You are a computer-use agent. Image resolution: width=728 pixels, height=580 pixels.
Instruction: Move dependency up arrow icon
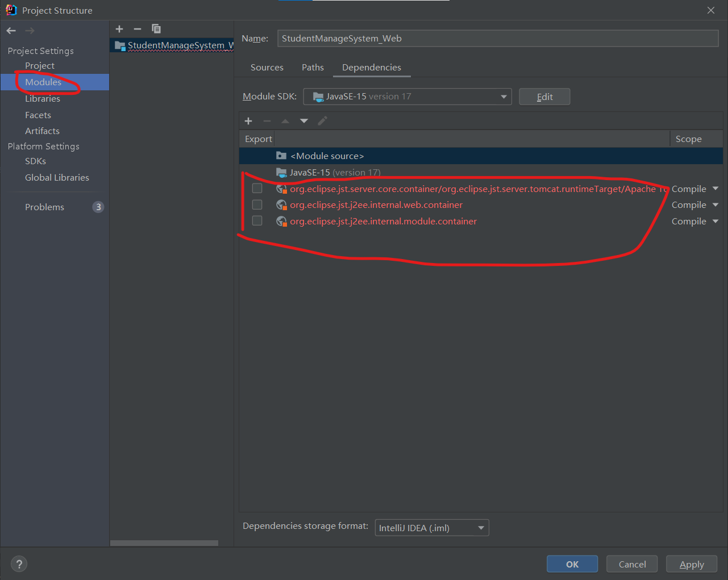(x=285, y=121)
